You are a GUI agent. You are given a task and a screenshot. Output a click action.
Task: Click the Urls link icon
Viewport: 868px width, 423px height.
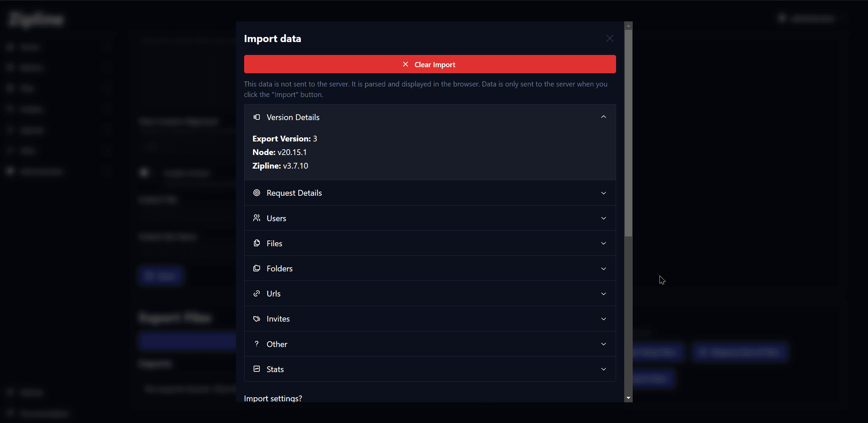click(257, 293)
